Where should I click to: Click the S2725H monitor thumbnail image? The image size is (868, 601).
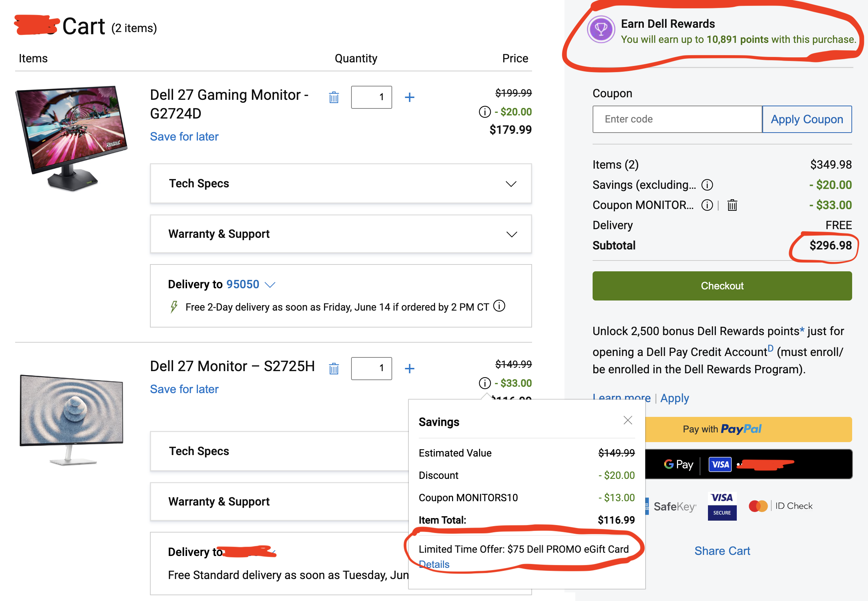(72, 418)
